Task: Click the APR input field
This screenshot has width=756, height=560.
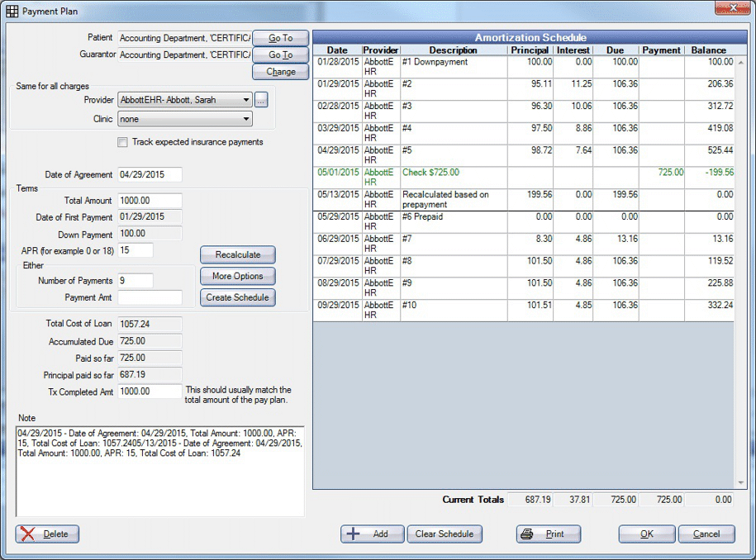Action: (x=136, y=249)
